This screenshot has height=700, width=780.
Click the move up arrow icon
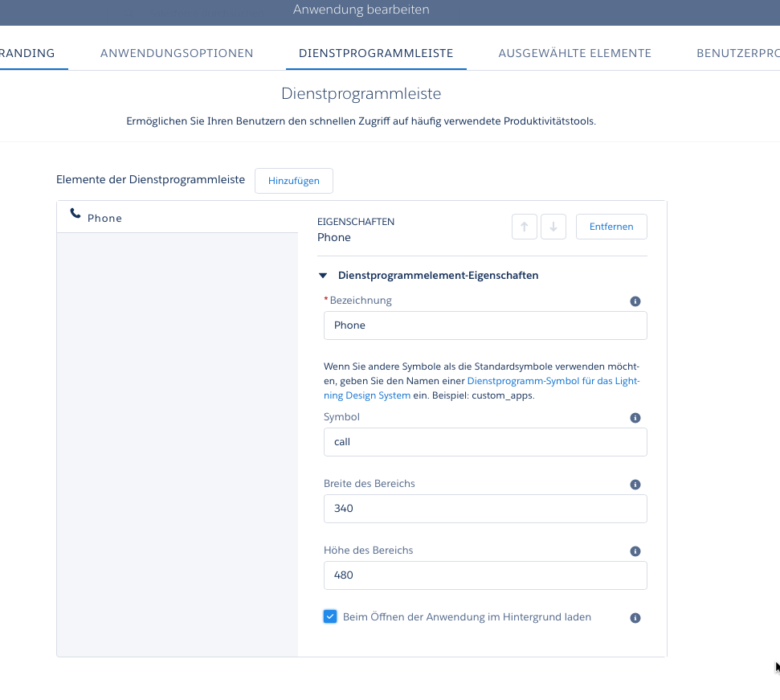(x=525, y=227)
